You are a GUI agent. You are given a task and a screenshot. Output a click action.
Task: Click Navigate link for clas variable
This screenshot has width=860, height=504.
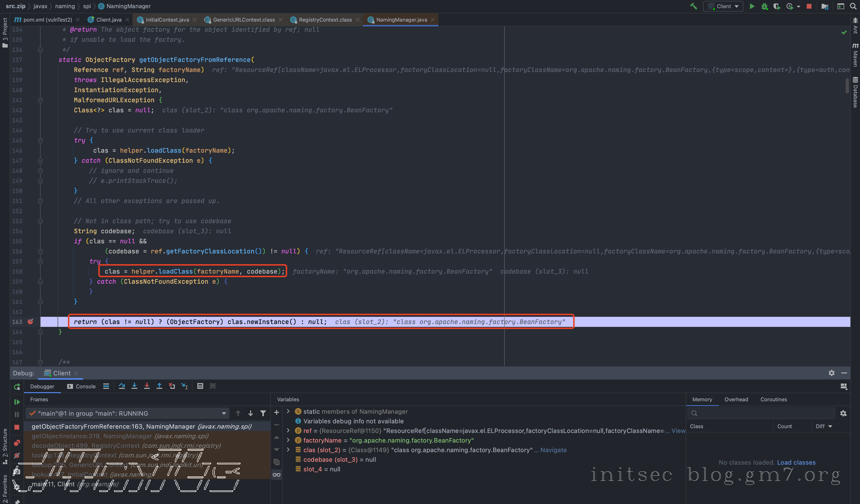coord(553,450)
